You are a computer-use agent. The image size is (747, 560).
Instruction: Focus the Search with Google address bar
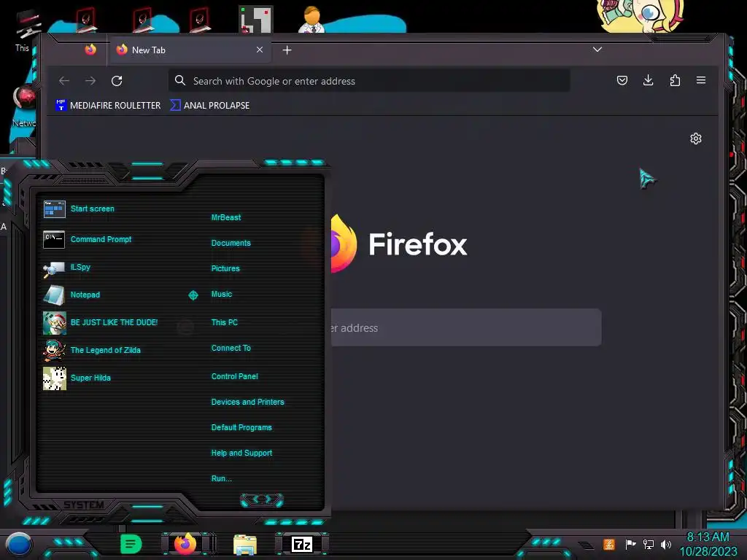[x=369, y=81]
